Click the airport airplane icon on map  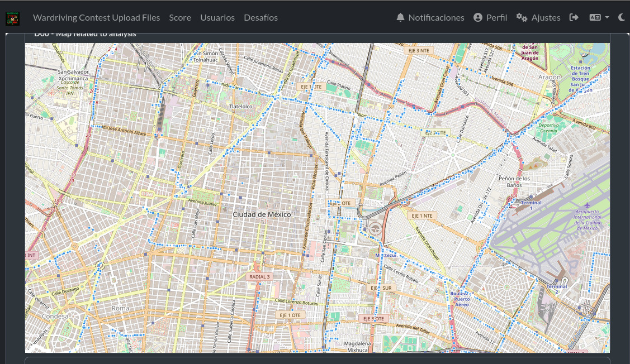coord(587,205)
